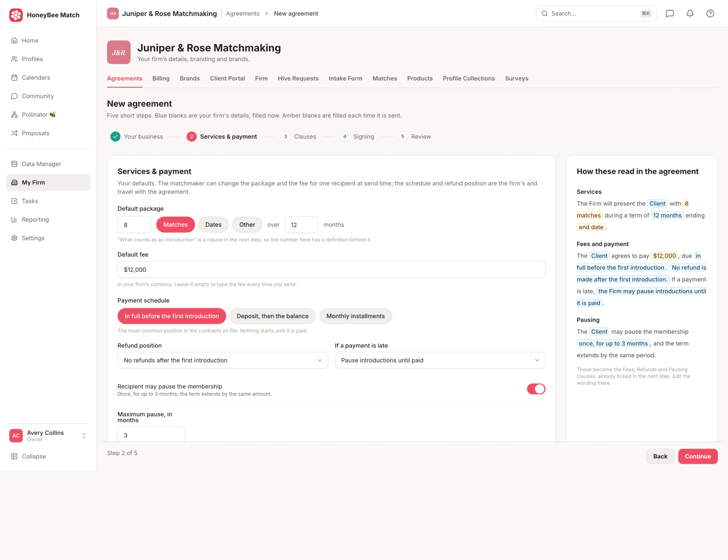
Task: Click the Continue button
Action: tap(698, 456)
